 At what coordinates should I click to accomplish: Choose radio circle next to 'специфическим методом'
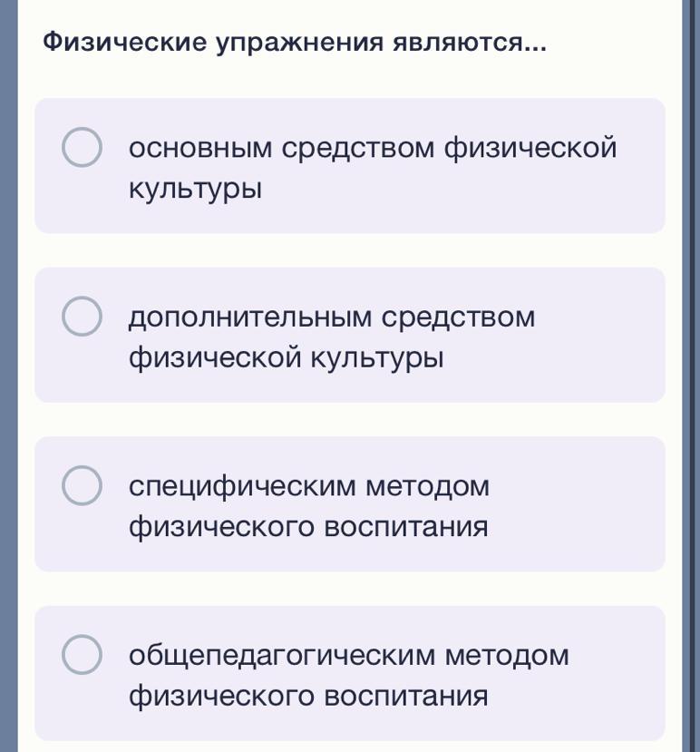[82, 486]
